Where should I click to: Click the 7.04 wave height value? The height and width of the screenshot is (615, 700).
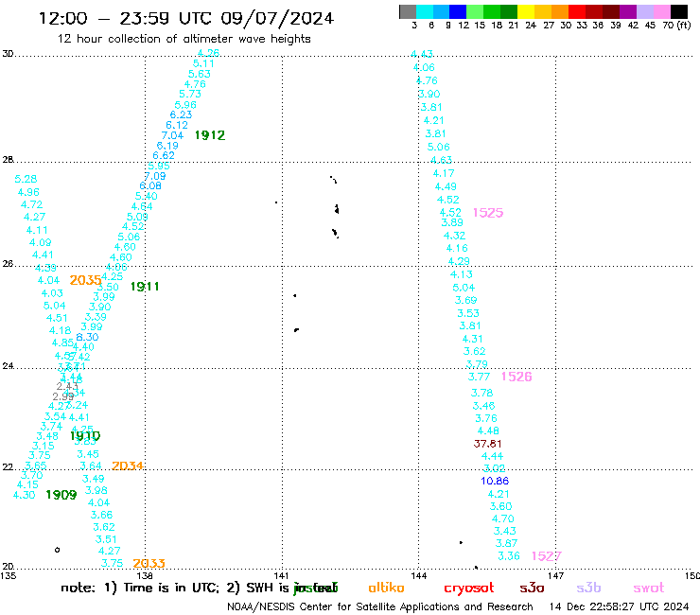pos(172,135)
